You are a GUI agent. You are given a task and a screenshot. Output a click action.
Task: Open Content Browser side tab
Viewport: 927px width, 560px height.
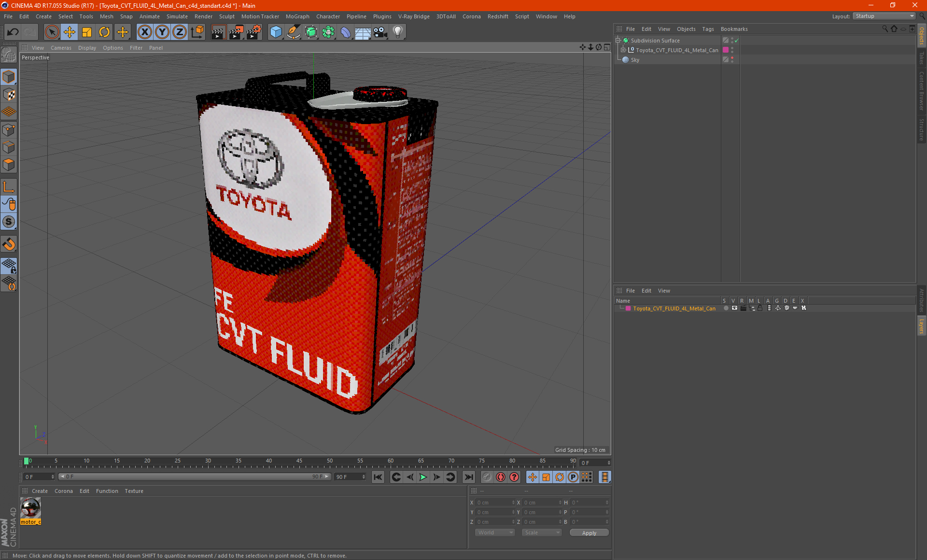[922, 91]
